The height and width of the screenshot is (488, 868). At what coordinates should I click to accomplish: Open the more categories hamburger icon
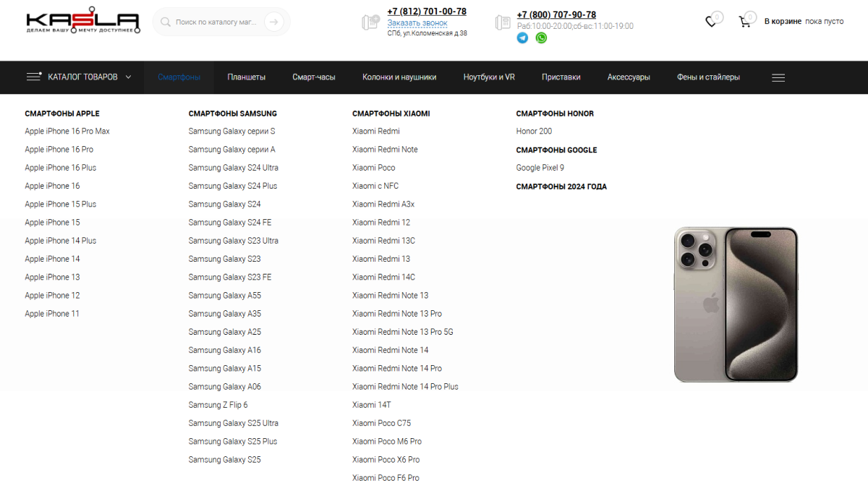(x=778, y=77)
